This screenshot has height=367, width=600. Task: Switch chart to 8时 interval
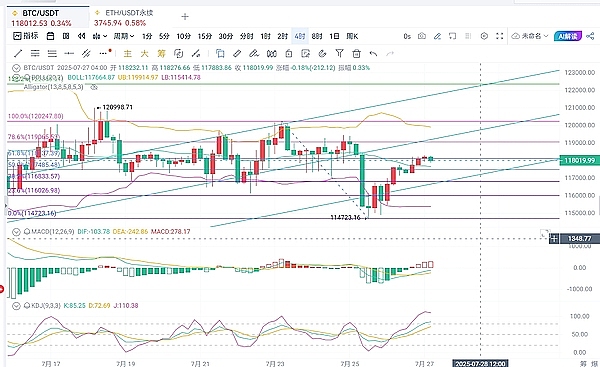coord(317,36)
